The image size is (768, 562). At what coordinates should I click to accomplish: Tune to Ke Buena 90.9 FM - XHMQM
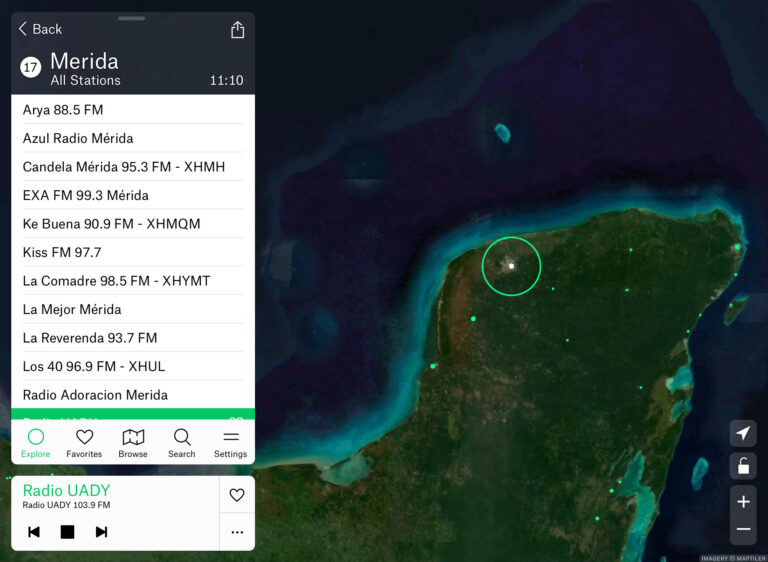pyautogui.click(x=133, y=223)
